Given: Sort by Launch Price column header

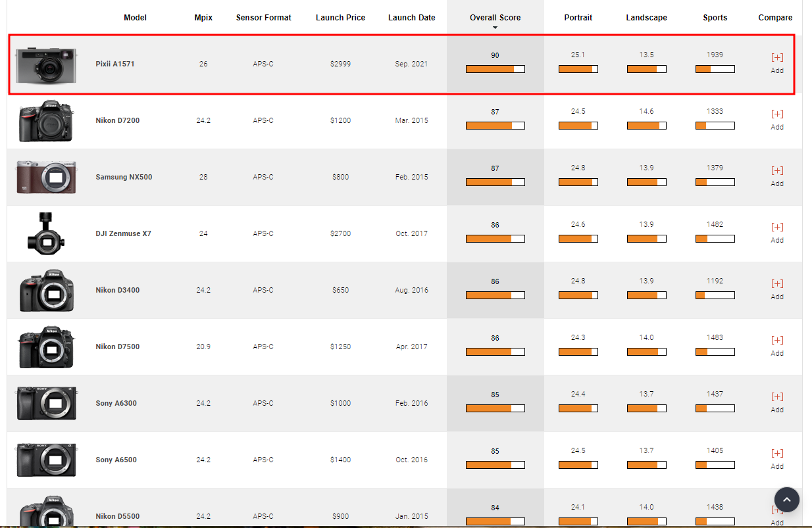Looking at the screenshot, I should point(340,18).
